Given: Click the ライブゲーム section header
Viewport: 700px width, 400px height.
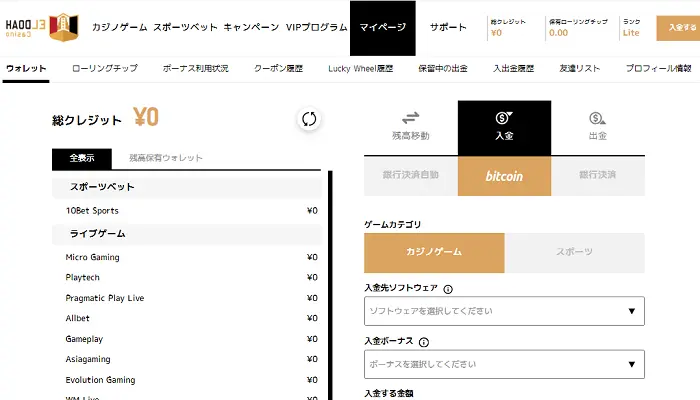Looking at the screenshot, I should (187, 234).
